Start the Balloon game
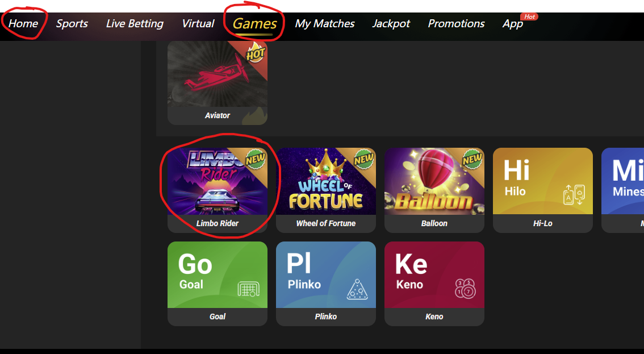644x354 pixels. click(434, 190)
